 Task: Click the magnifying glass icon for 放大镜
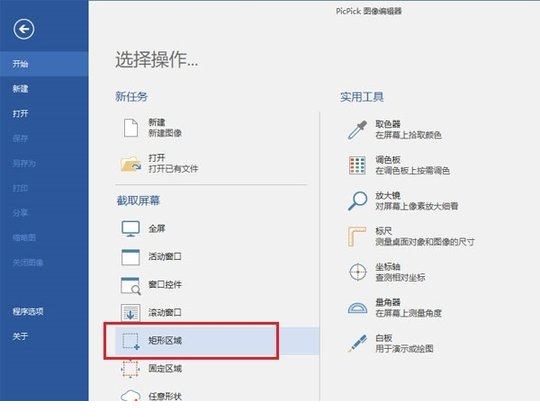click(357, 201)
